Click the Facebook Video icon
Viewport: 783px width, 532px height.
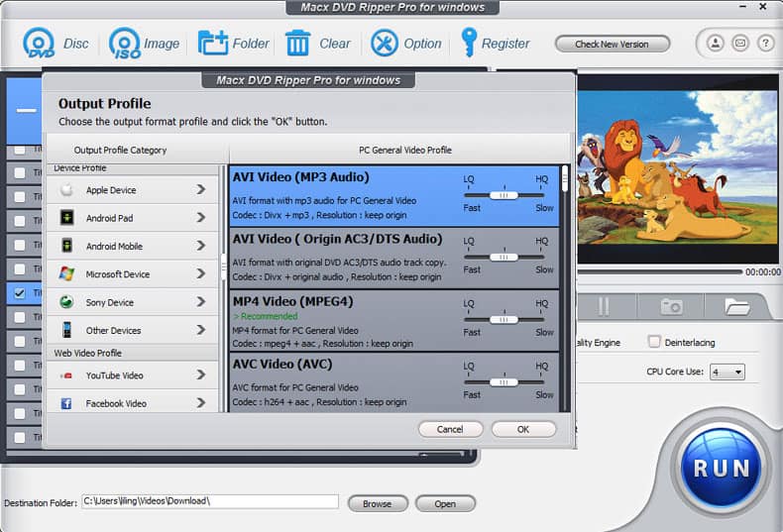pos(66,403)
